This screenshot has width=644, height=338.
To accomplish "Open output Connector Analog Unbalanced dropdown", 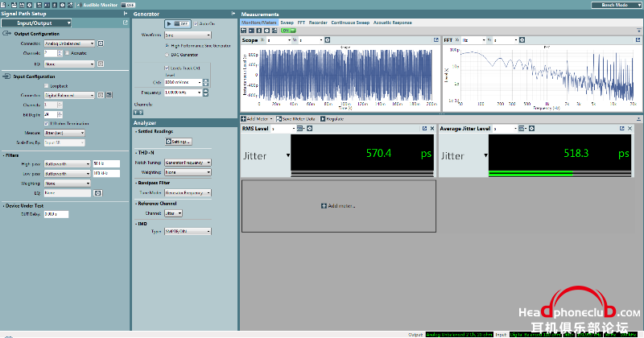I will click(x=69, y=43).
